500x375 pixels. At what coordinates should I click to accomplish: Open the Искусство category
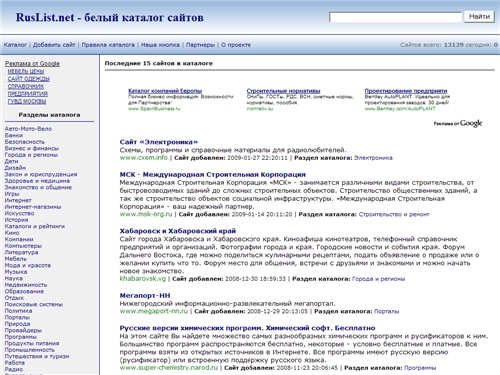[x=19, y=213]
